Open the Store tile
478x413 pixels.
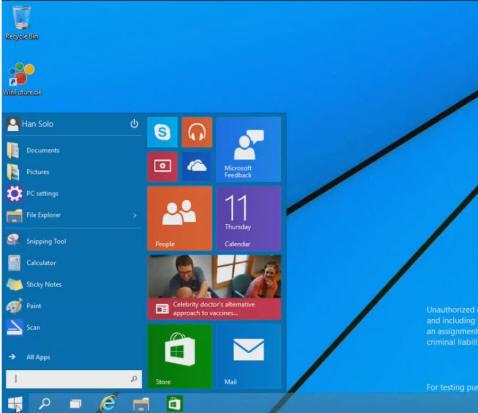coord(180,356)
